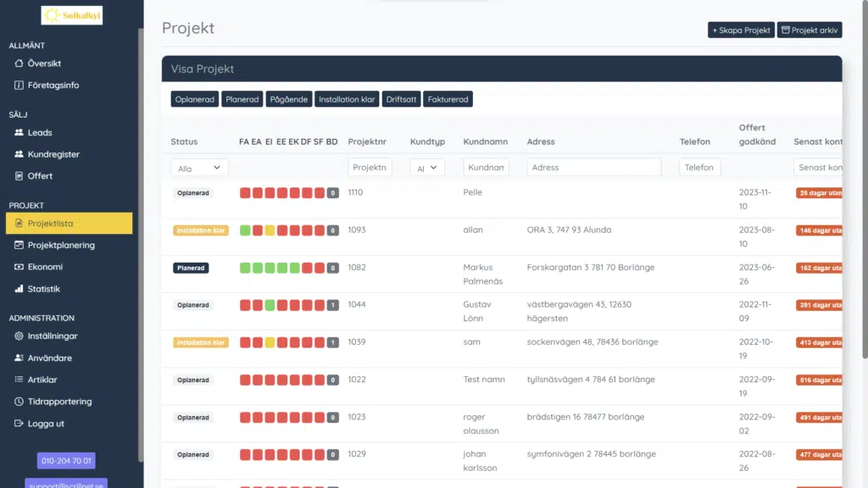Filter projects by Oplanerad status
Image resolution: width=868 pixels, height=488 pixels.
(194, 99)
